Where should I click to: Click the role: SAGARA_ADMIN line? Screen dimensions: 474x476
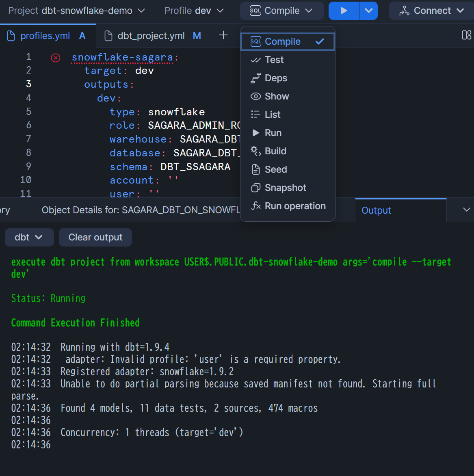175,125
